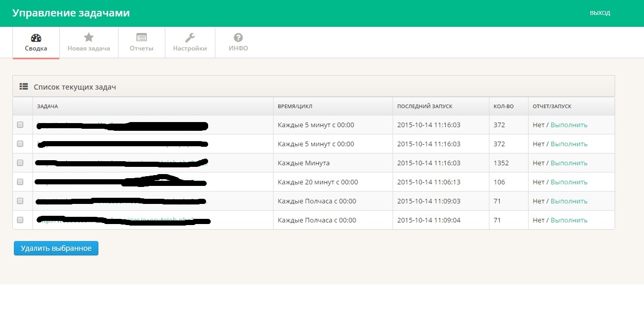Click ВЫХОД to log out

click(x=600, y=13)
